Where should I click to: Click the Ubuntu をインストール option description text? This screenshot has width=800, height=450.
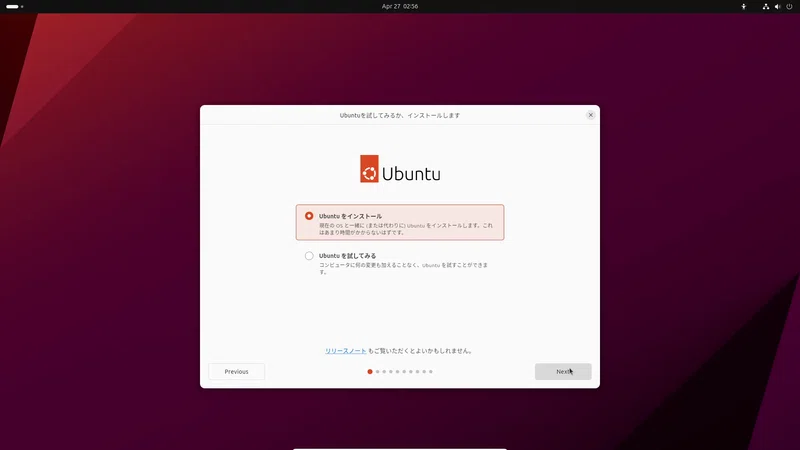point(406,229)
